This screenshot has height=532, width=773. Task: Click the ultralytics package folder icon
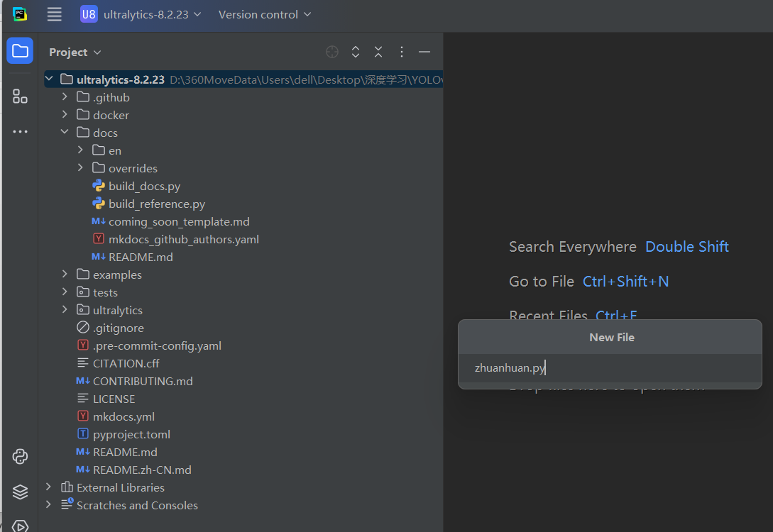point(83,309)
